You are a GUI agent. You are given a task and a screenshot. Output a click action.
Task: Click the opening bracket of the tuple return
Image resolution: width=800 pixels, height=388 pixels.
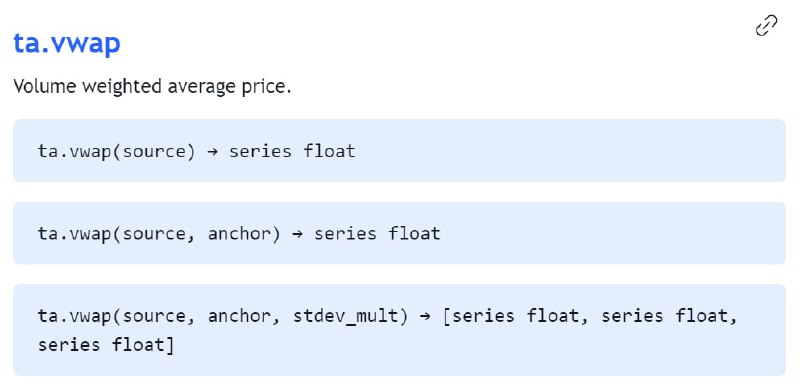click(446, 317)
